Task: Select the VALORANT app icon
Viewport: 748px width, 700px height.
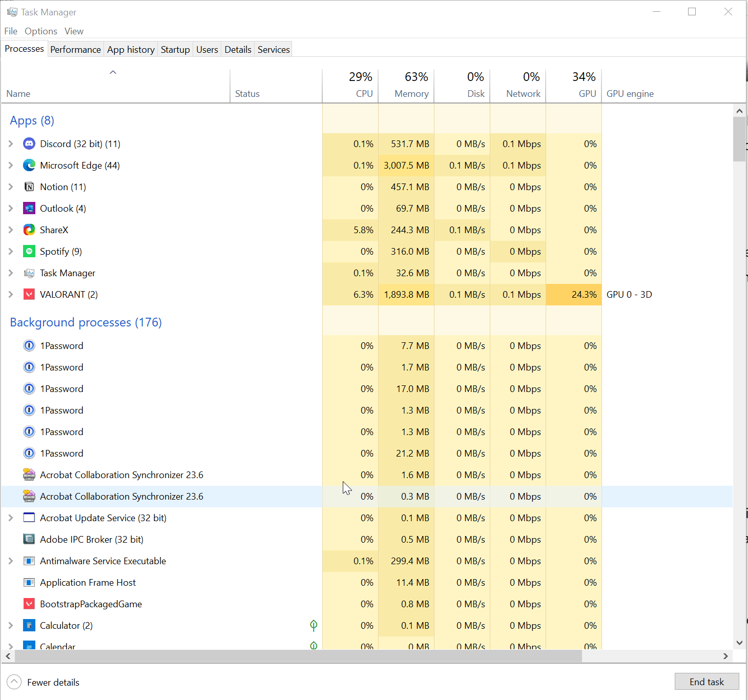Action: 29,295
